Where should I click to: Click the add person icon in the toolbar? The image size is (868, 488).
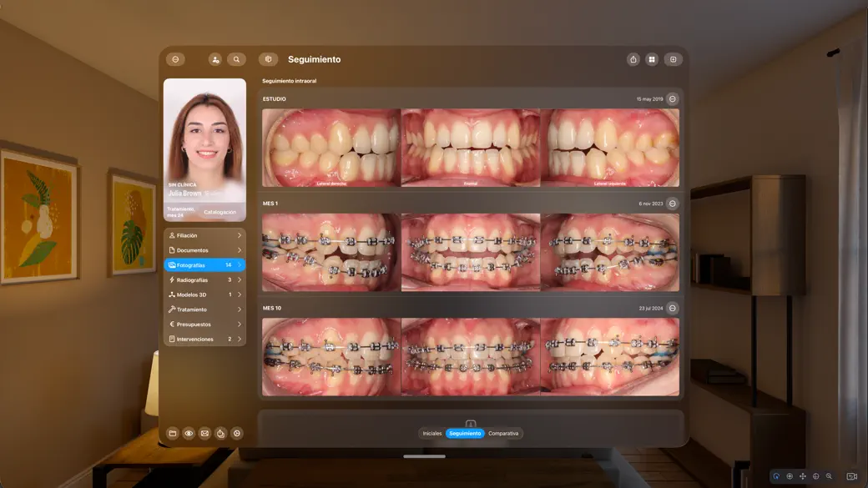click(x=214, y=59)
